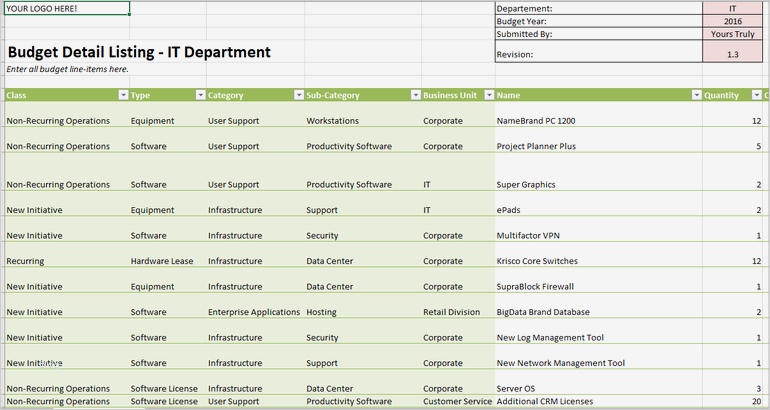Select the 'ePads' name cell
This screenshot has width=770, height=410.
point(599,204)
